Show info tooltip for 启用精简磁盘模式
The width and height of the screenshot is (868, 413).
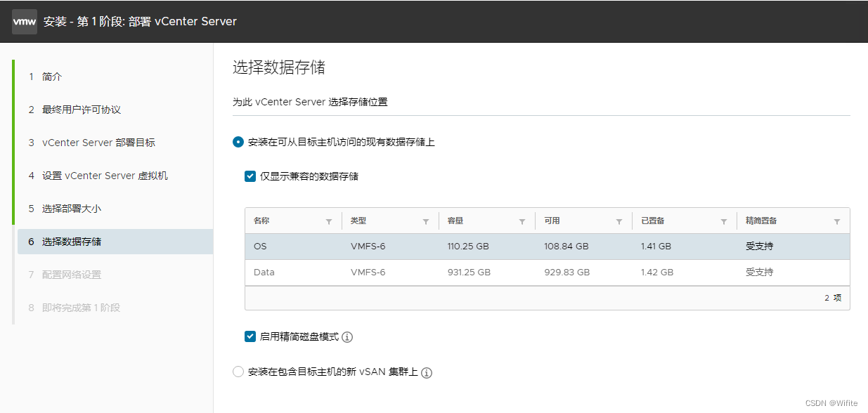coord(347,337)
